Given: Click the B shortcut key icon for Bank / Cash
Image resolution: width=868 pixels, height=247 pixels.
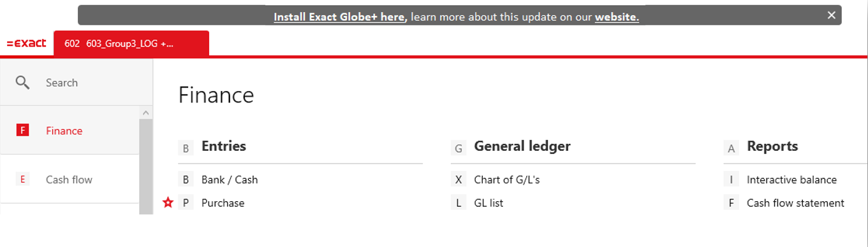Looking at the screenshot, I should tap(186, 180).
